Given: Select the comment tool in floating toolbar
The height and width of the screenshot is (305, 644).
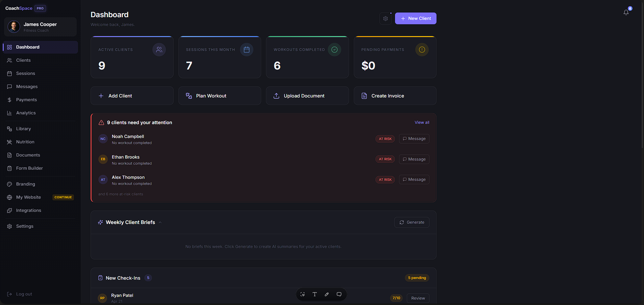Looking at the screenshot, I should (339, 294).
